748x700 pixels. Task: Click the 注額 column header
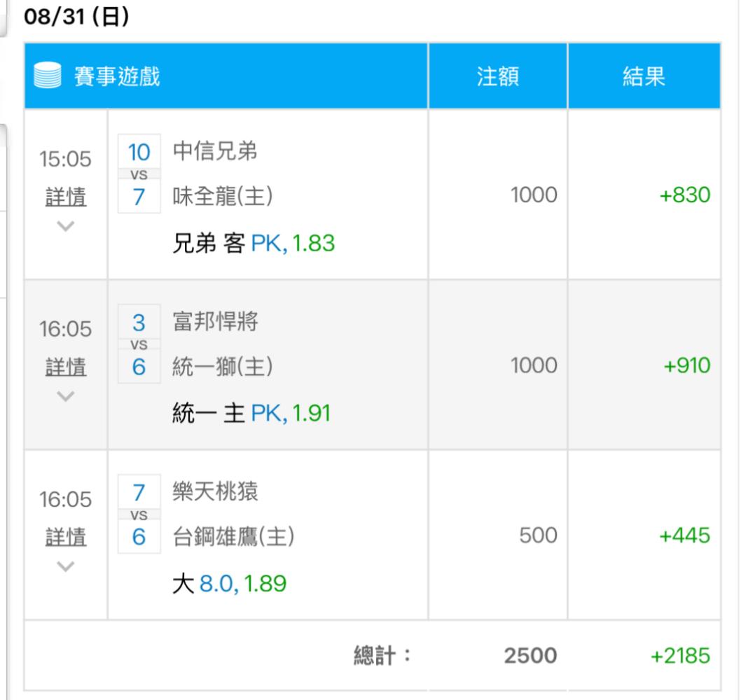pos(497,76)
